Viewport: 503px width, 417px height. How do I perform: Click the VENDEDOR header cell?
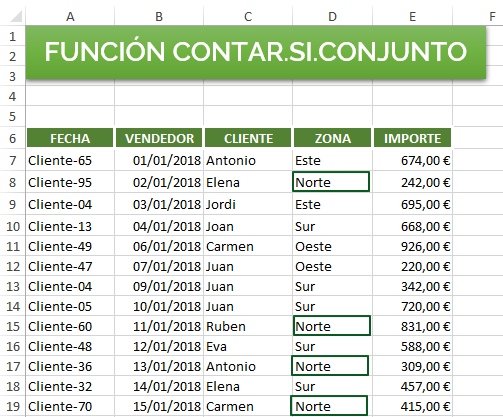click(159, 138)
